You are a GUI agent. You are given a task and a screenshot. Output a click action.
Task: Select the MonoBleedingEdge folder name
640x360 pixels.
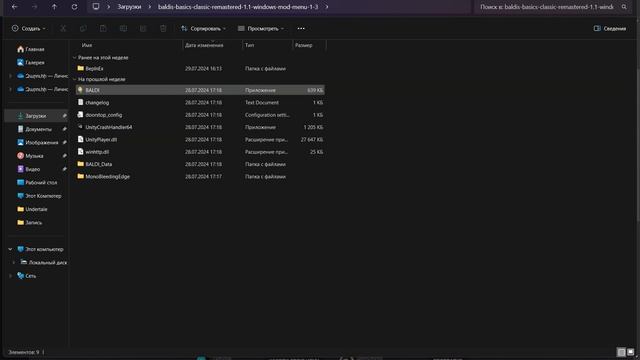tap(107, 177)
